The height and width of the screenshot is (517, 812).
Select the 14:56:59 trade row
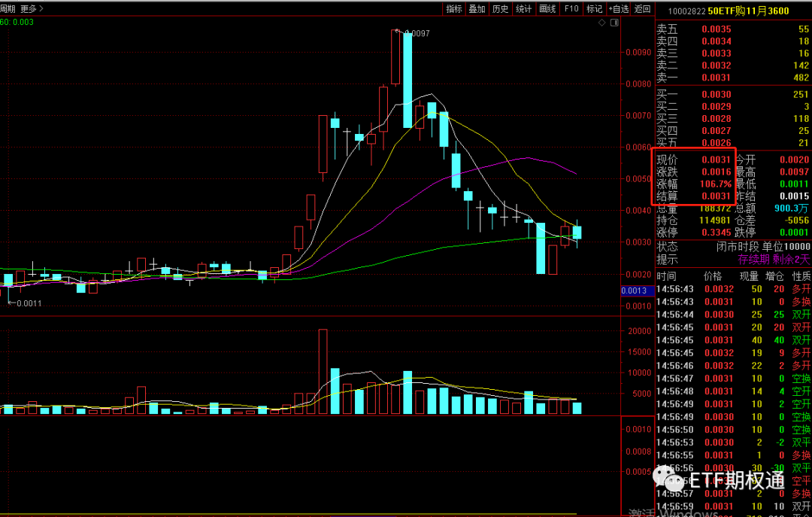click(x=733, y=506)
